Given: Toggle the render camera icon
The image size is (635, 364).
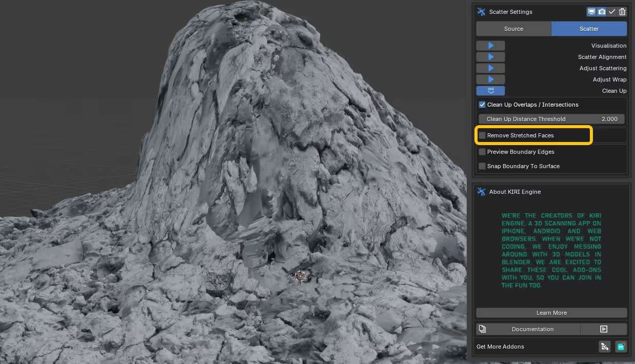Looking at the screenshot, I should [x=602, y=12].
